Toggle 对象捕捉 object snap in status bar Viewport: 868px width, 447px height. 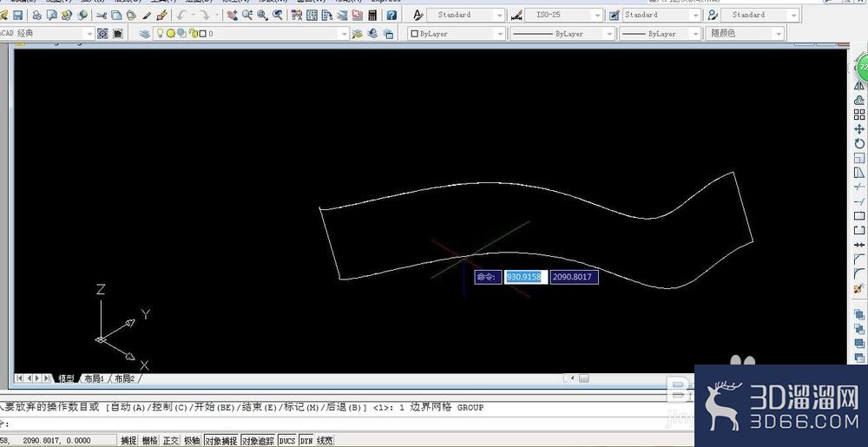click(x=220, y=440)
